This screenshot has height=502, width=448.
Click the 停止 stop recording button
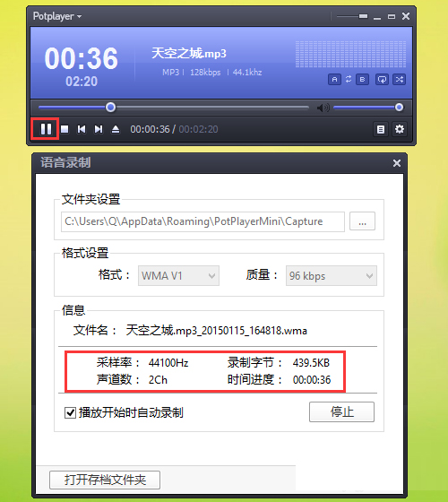pyautogui.click(x=341, y=411)
